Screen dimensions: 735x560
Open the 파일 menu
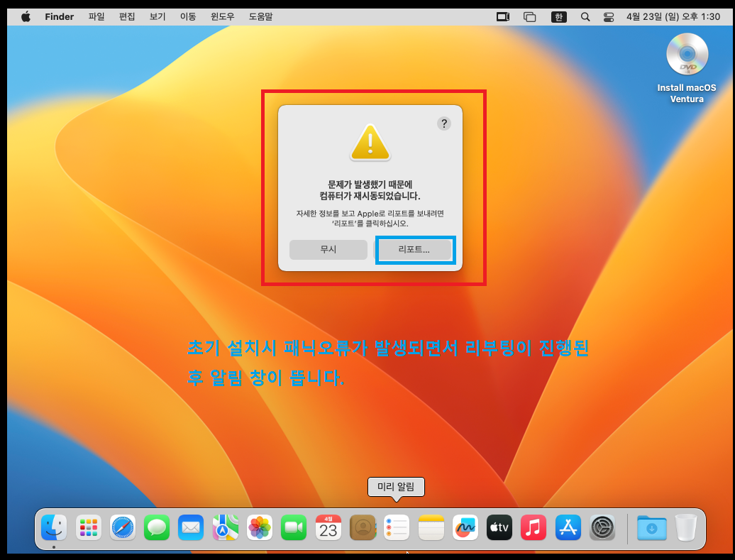click(96, 17)
